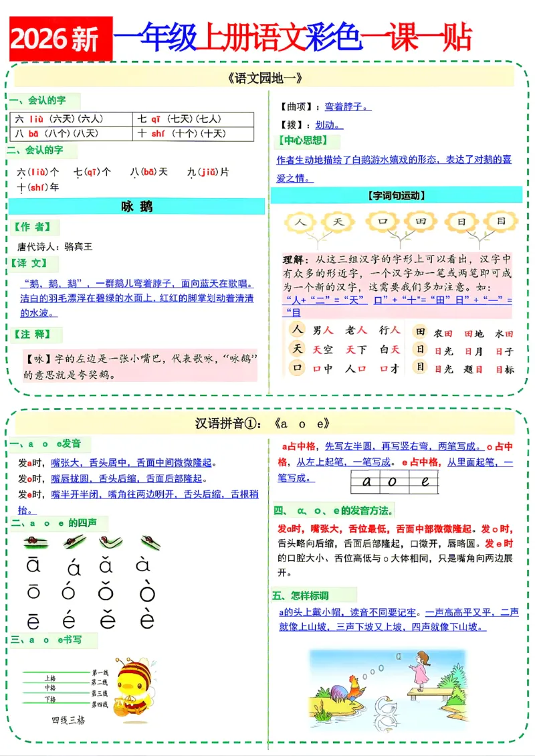Click the word 男人

[323, 330]
